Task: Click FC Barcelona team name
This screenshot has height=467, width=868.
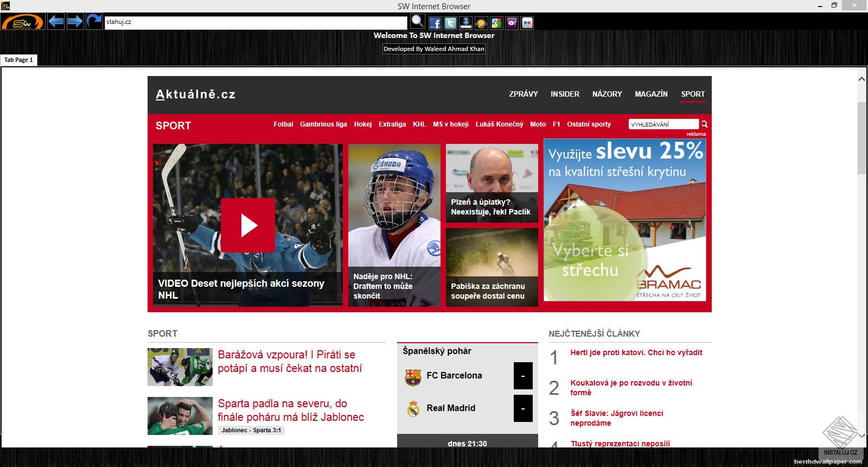Action: click(454, 376)
